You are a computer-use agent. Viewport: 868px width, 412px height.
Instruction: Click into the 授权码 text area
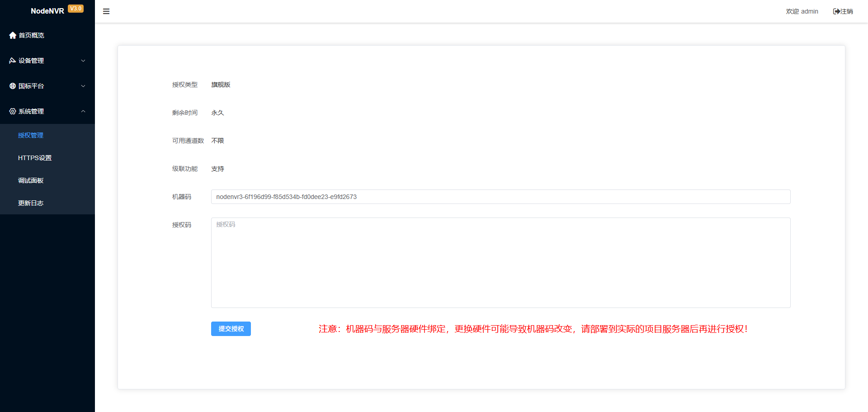(500, 263)
